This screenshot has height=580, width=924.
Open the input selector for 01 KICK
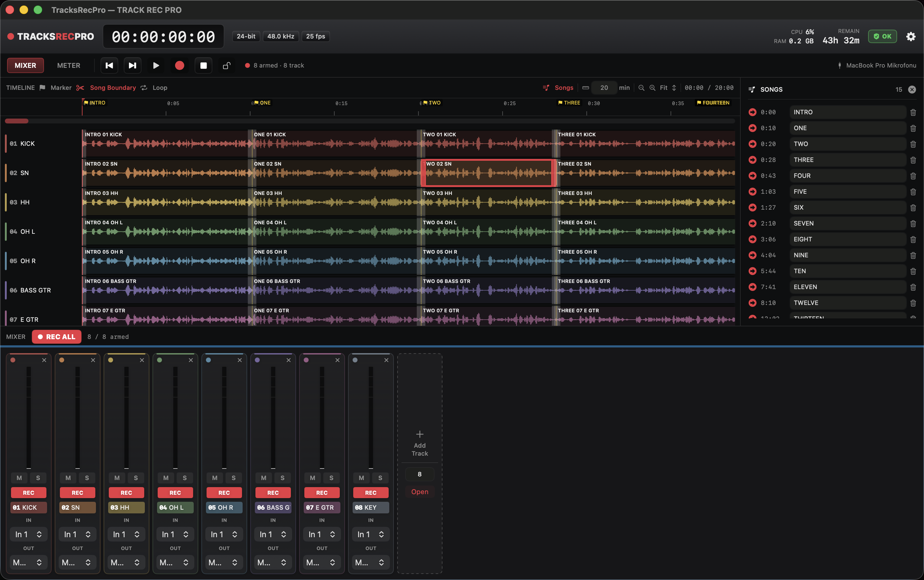click(28, 534)
